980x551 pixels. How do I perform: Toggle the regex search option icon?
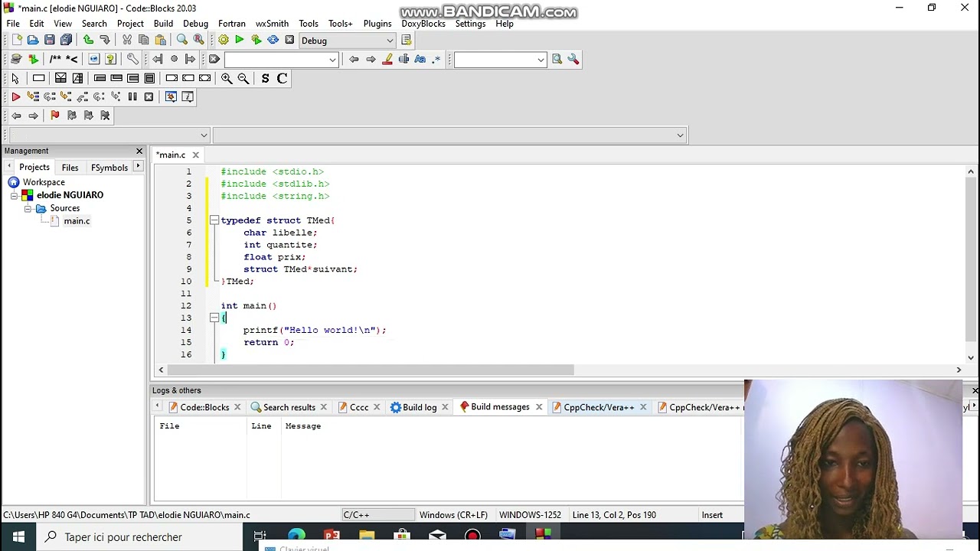click(436, 59)
